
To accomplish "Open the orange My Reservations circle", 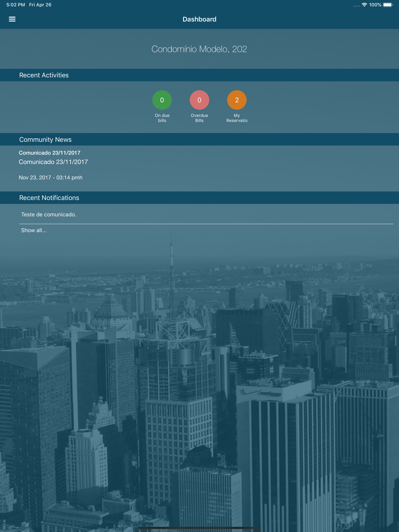I will click(x=237, y=100).
